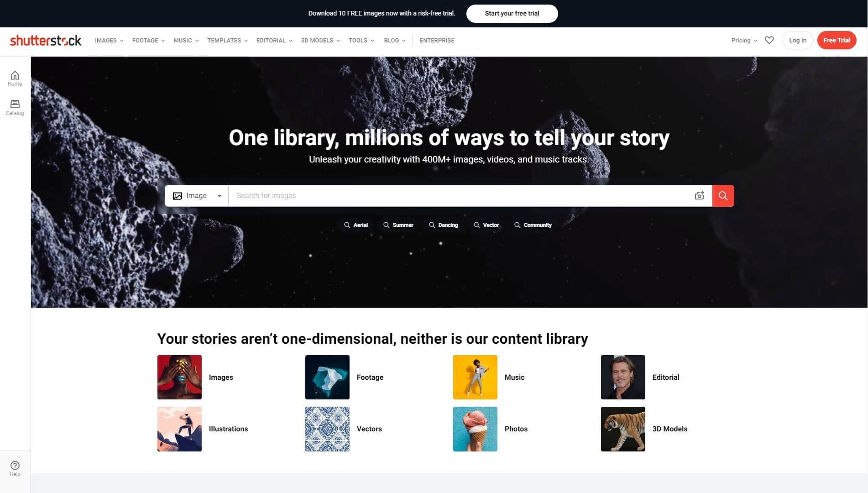Click the Shutterstock logo
Screen dimensions: 868x493
46,40
